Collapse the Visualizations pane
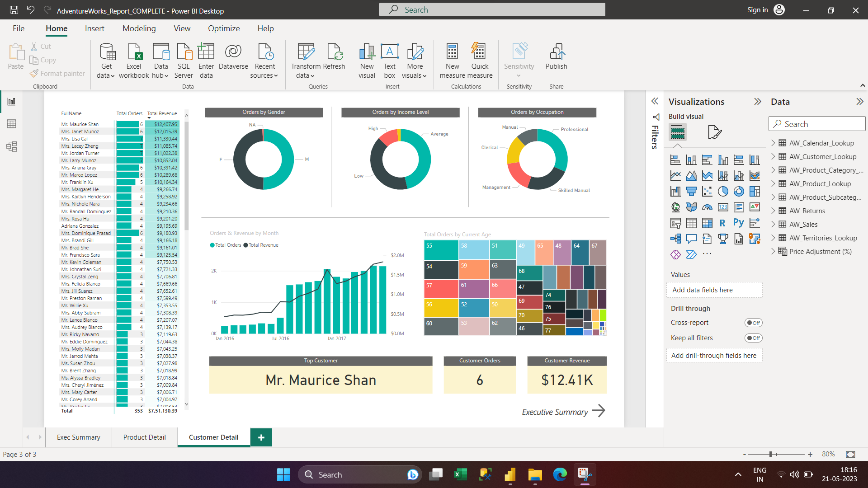Viewport: 868px width, 488px height. [x=758, y=102]
